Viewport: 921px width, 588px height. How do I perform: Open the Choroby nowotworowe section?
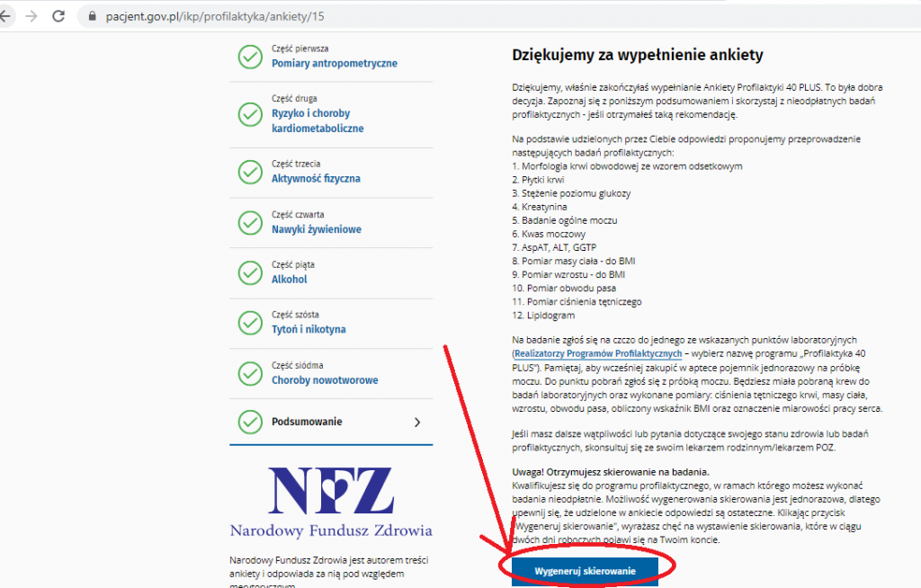pyautogui.click(x=325, y=380)
